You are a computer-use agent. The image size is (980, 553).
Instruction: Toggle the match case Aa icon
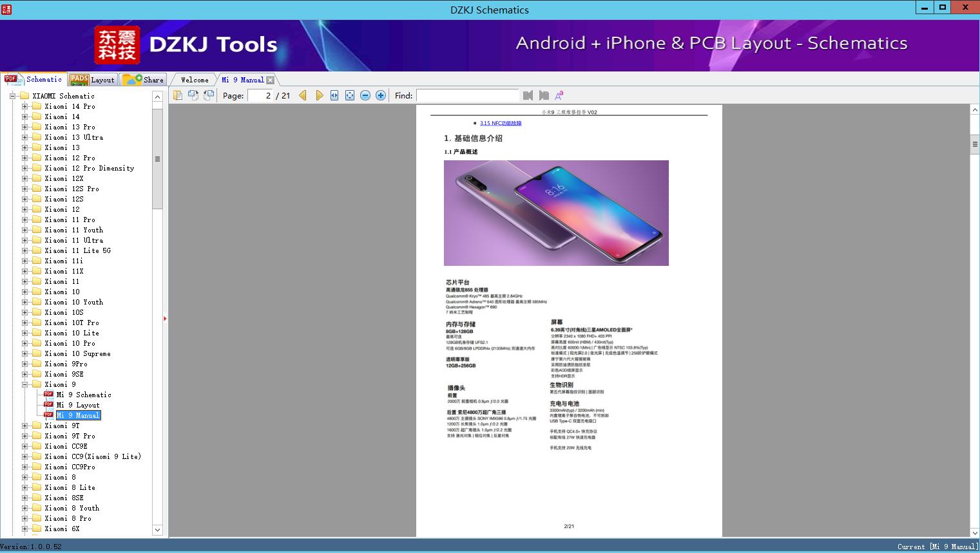click(559, 95)
